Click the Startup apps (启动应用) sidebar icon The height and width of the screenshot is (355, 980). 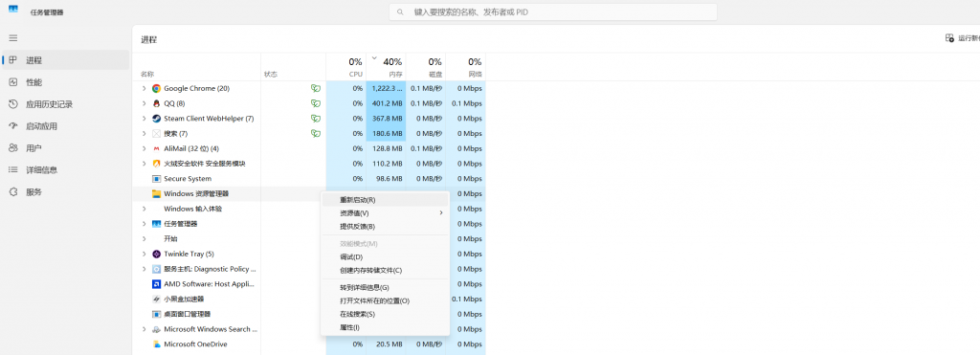(13, 125)
